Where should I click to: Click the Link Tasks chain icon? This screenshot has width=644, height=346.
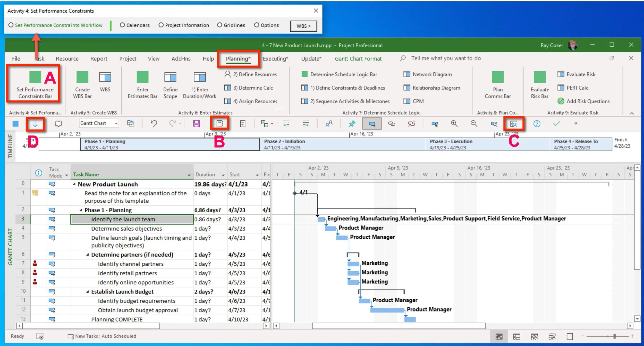[391, 124]
